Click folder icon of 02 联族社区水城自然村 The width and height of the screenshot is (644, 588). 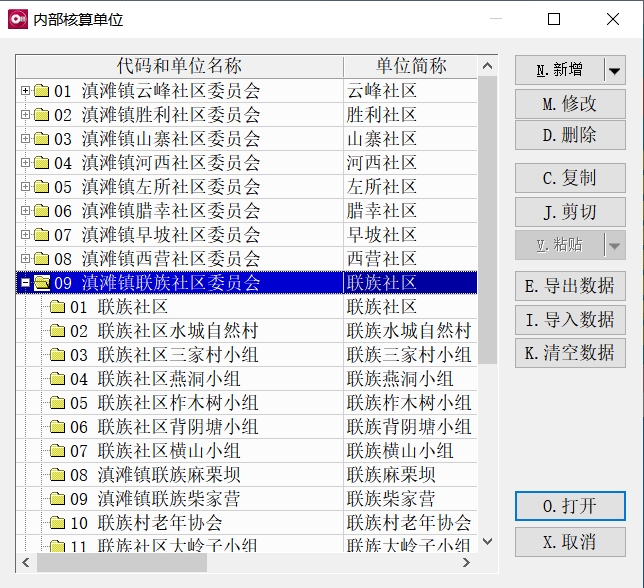click(x=57, y=331)
